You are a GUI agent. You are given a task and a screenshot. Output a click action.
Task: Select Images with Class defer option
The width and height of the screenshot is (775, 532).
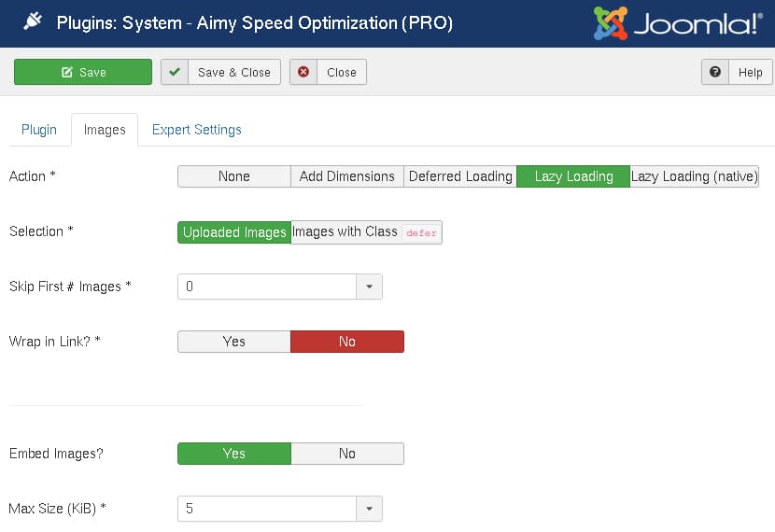pyautogui.click(x=366, y=232)
